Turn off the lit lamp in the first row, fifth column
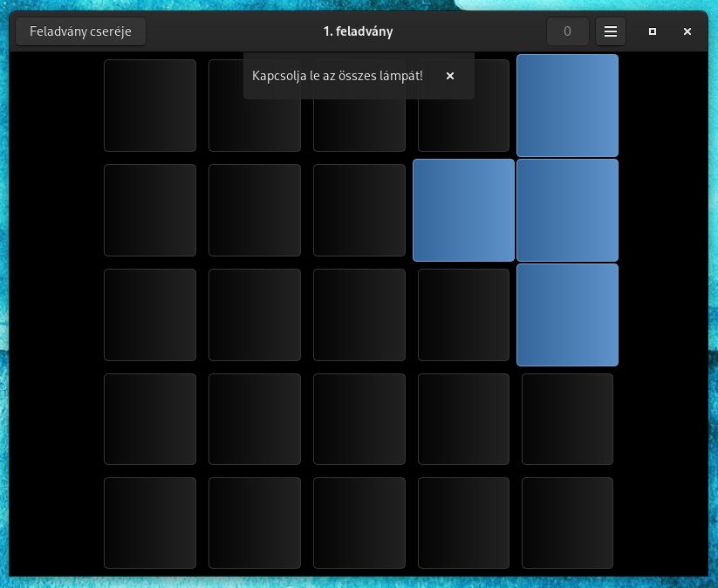 pos(567,106)
